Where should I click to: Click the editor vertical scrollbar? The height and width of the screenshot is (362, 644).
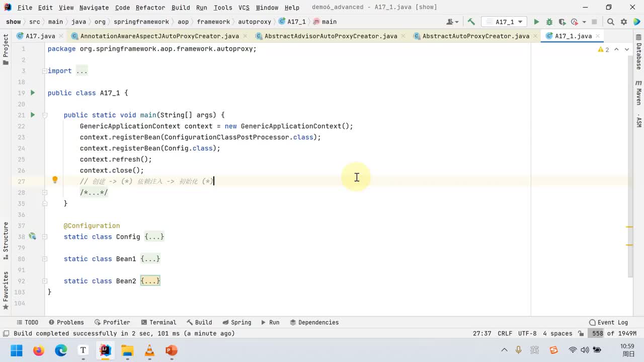630,166
